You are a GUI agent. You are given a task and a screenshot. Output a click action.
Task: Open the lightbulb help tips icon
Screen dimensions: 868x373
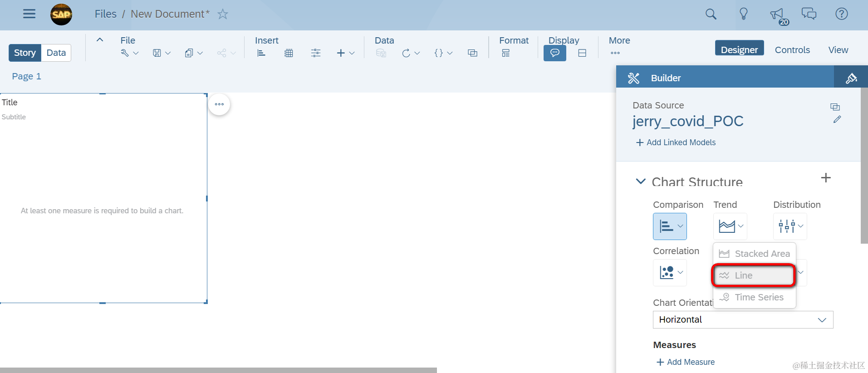744,14
